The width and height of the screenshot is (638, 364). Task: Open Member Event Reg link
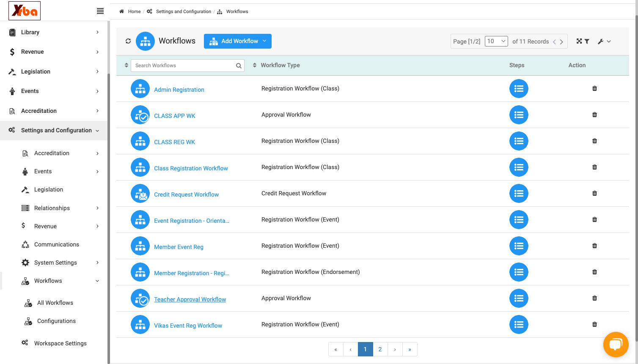click(x=179, y=247)
